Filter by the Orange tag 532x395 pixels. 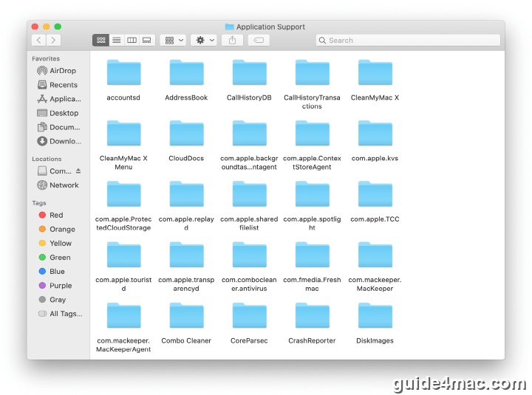(x=57, y=229)
